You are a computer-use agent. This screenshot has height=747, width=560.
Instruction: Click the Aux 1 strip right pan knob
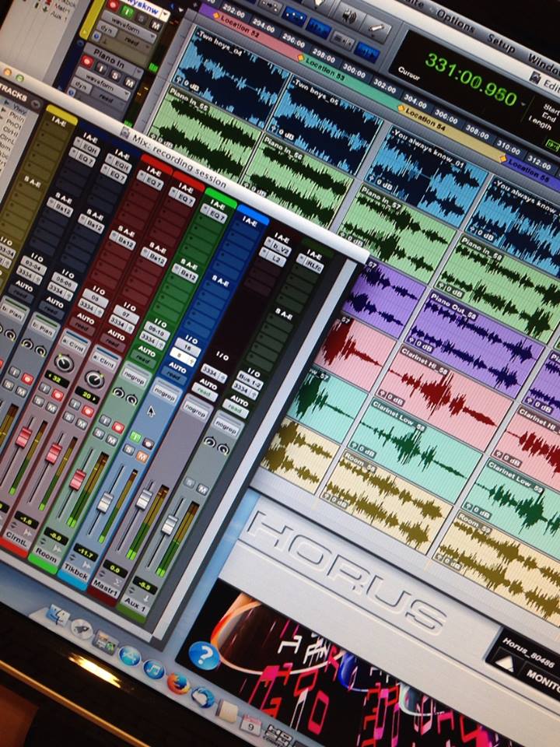pos(223,448)
